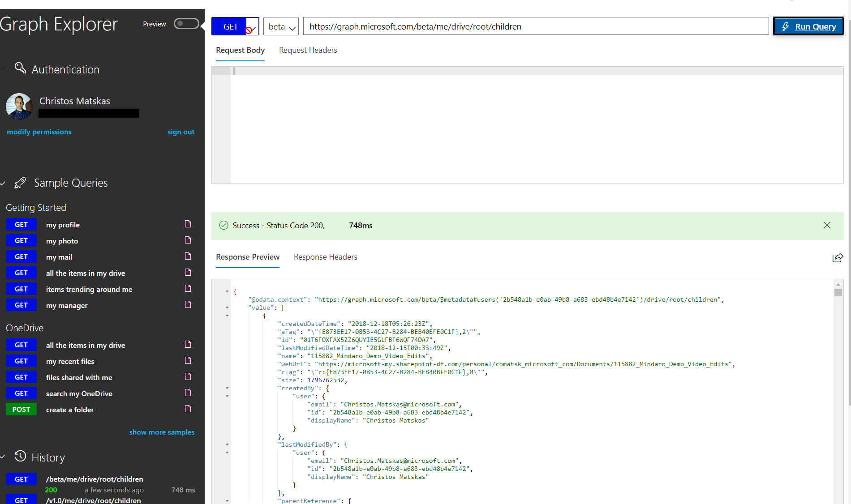This screenshot has width=851, height=504.
Task: Switch to the Response Headers tab
Action: (326, 257)
